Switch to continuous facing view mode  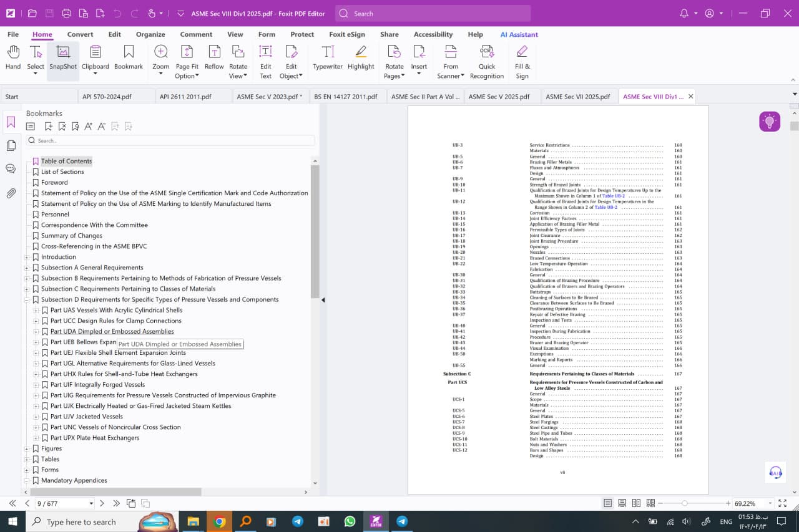click(650, 503)
